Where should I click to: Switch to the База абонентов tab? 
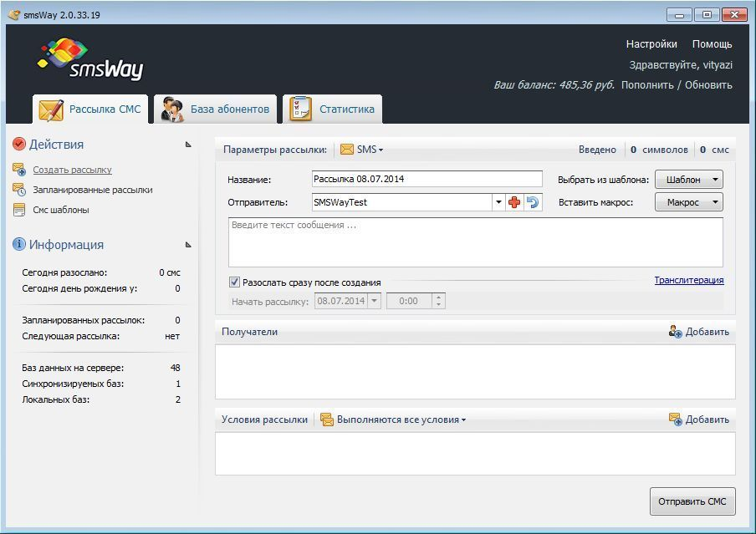point(215,109)
